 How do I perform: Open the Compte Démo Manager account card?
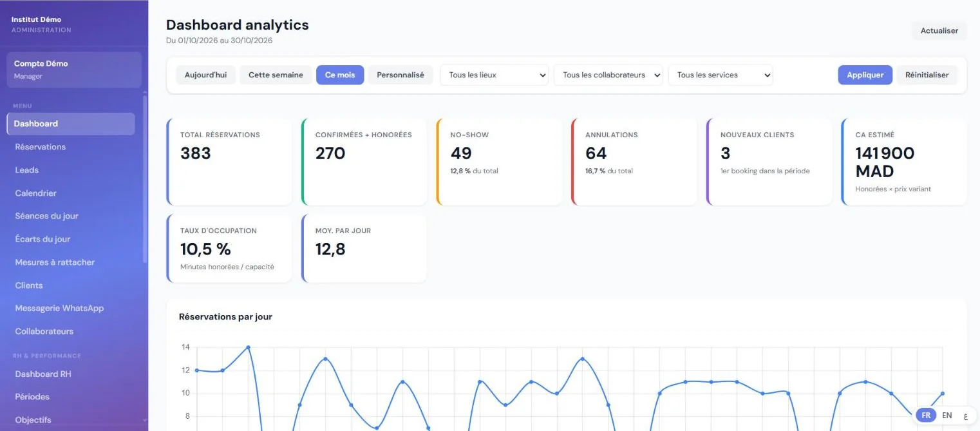point(74,70)
